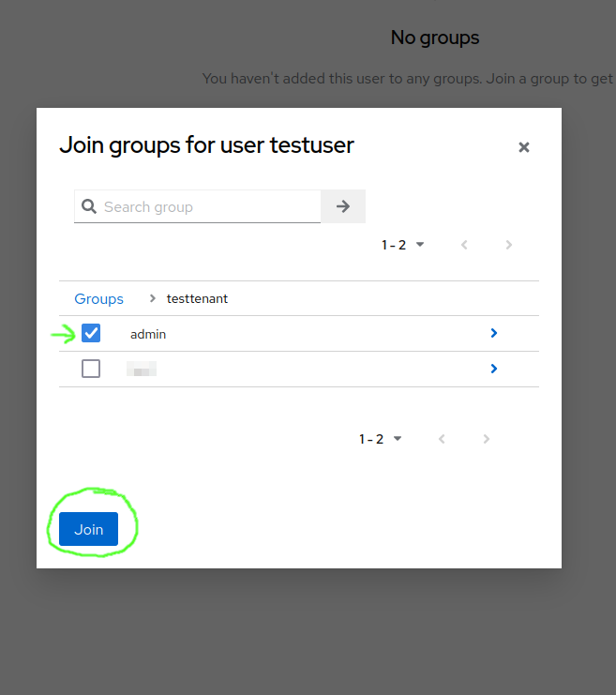
Task: Go to previous page in top pagination
Action: pos(464,245)
